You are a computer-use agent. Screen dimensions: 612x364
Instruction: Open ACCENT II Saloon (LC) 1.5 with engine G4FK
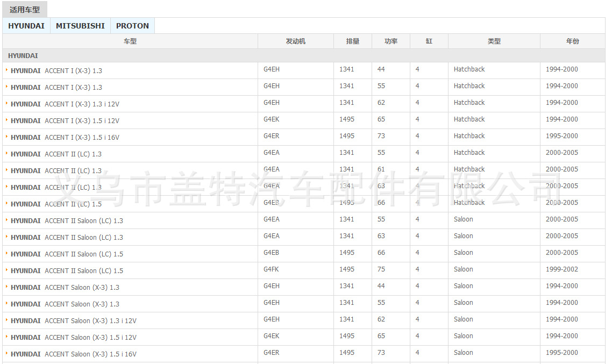[x=67, y=271]
